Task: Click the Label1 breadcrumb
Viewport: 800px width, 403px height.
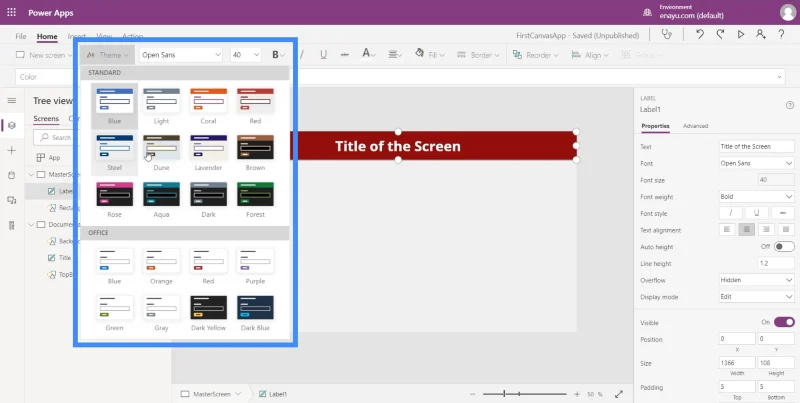Action: [273, 394]
